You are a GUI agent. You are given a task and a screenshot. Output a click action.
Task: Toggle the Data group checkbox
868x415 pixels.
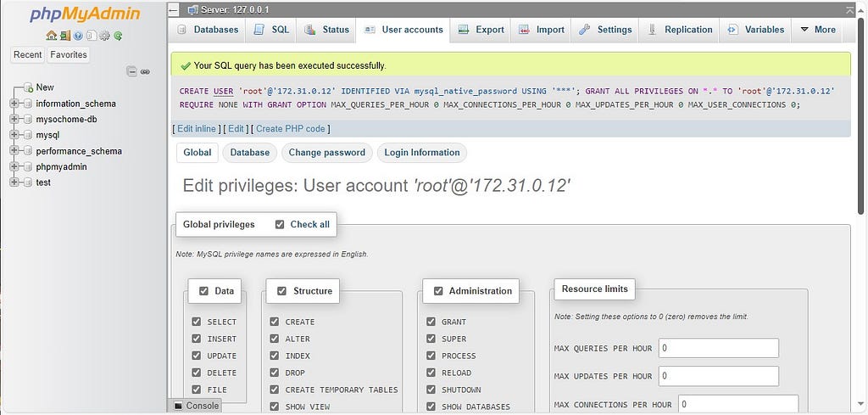click(x=203, y=291)
